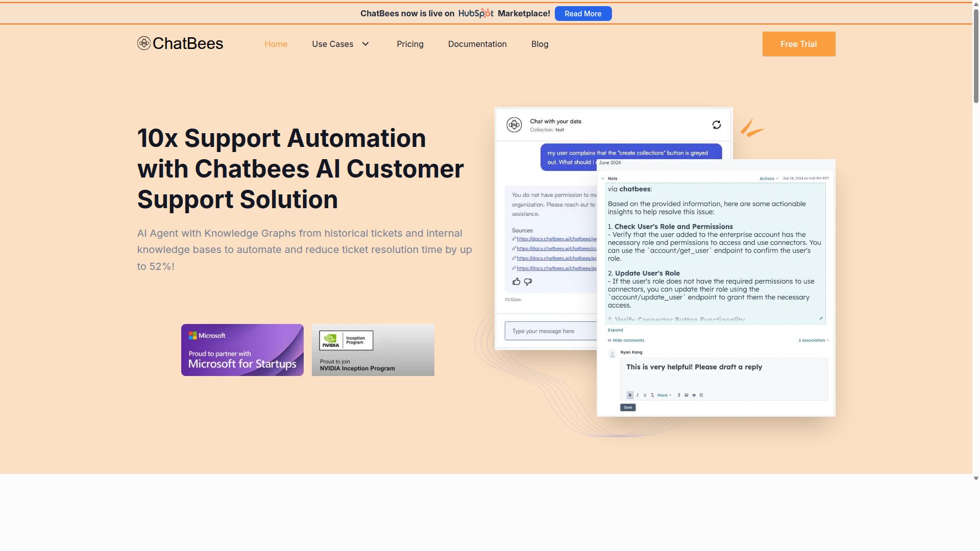Click the thumbs up icon
This screenshot has width=980, height=551.
pos(517,282)
